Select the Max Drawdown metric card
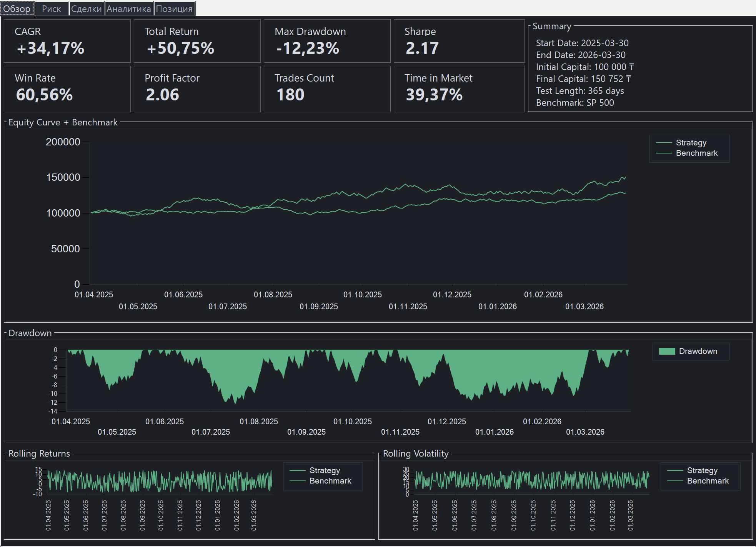The height and width of the screenshot is (547, 756). pyautogui.click(x=327, y=41)
